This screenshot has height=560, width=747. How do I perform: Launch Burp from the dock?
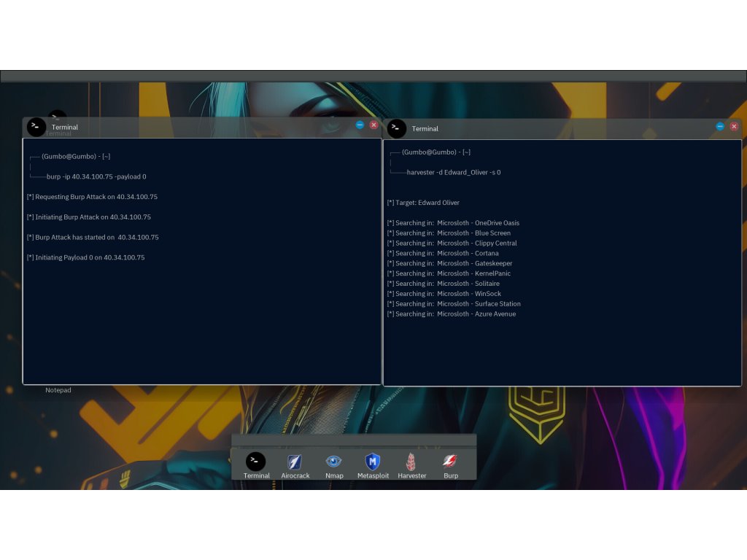(x=451, y=462)
